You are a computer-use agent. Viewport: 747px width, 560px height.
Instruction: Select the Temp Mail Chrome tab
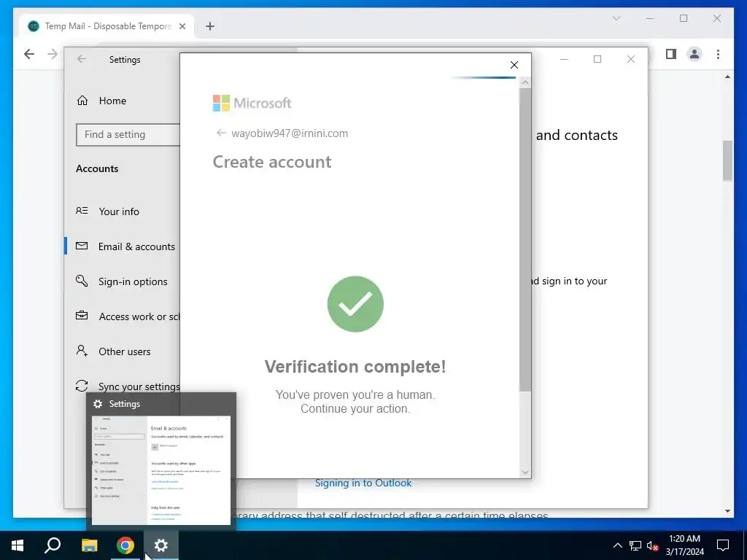[107, 26]
